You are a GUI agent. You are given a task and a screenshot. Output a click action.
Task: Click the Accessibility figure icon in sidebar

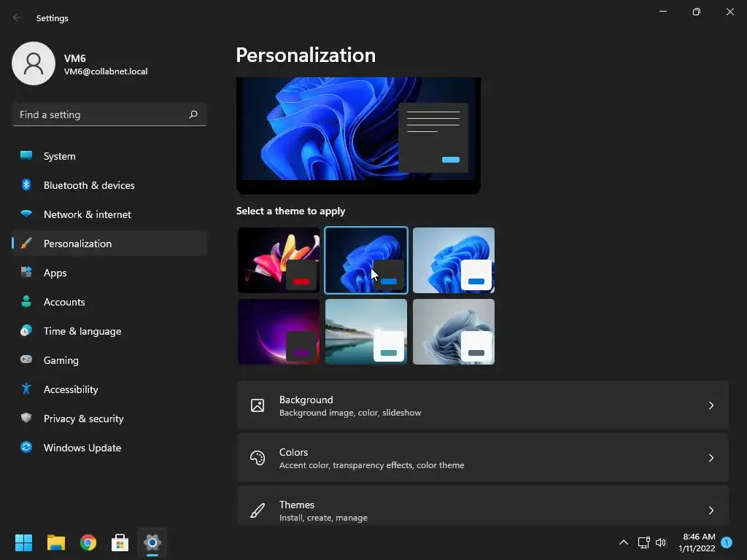[x=26, y=389]
